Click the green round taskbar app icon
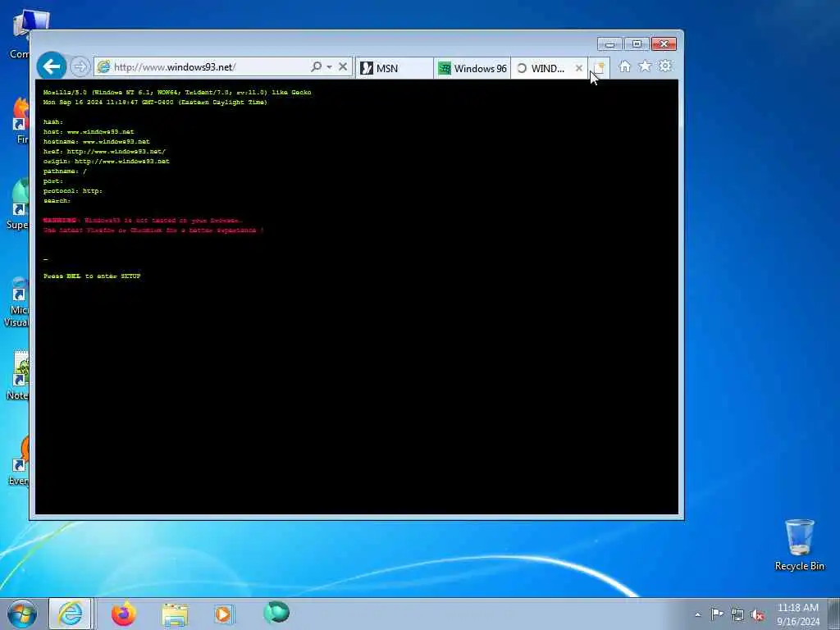This screenshot has width=840, height=630. tap(276, 613)
